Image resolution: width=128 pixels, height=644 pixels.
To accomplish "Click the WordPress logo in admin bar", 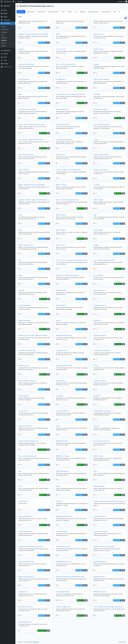I will pyautogui.click(x=2, y=2).
